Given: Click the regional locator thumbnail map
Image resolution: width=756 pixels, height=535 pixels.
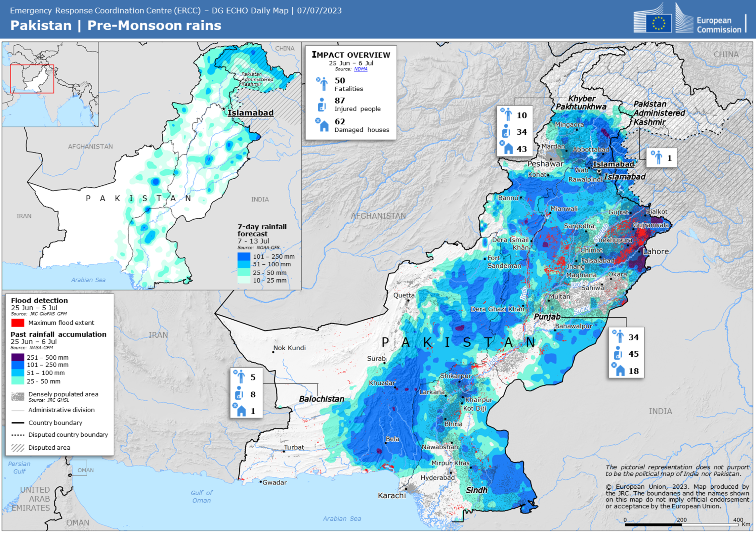Looking at the screenshot, I should click(x=50, y=84).
